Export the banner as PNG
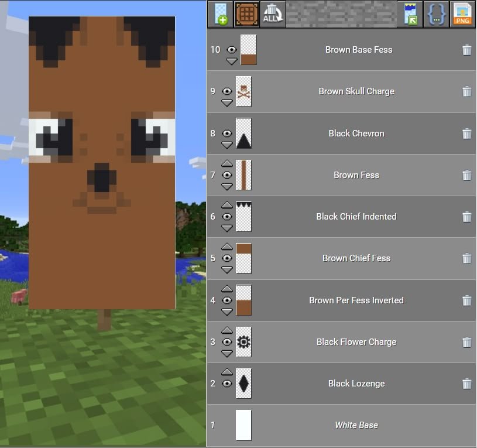 coord(461,15)
